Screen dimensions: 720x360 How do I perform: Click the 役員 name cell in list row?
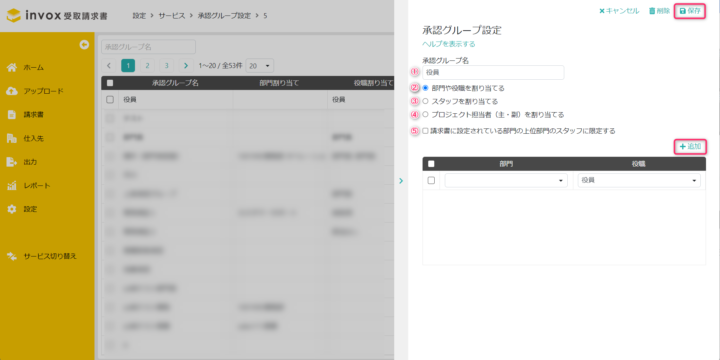pyautogui.click(x=176, y=100)
